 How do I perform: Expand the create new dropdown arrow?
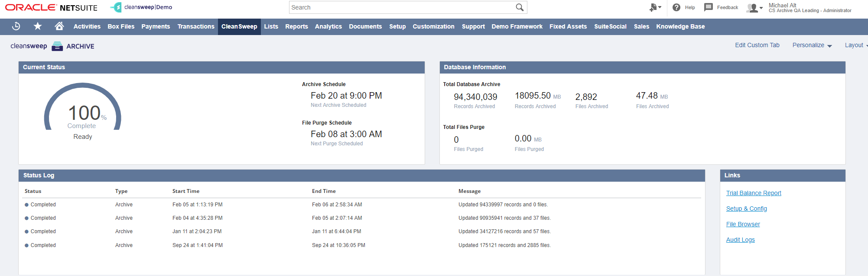(x=660, y=7)
